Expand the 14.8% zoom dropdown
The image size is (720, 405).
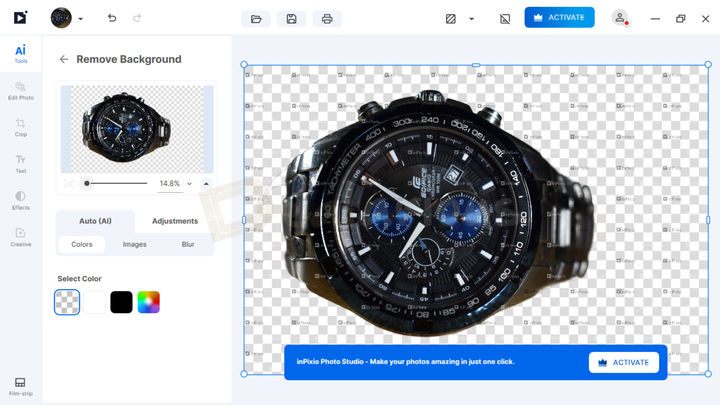pos(189,184)
